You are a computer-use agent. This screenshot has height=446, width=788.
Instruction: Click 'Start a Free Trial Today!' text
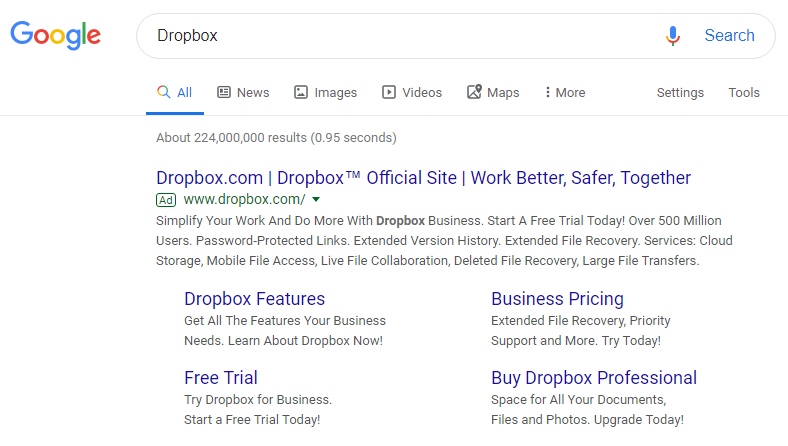[252, 420]
